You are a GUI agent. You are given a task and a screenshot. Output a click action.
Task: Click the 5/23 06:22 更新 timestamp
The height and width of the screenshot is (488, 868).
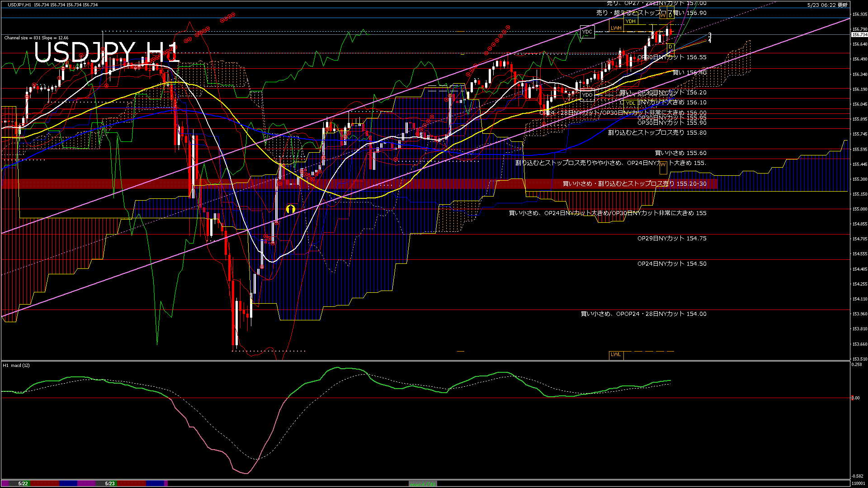827,5
